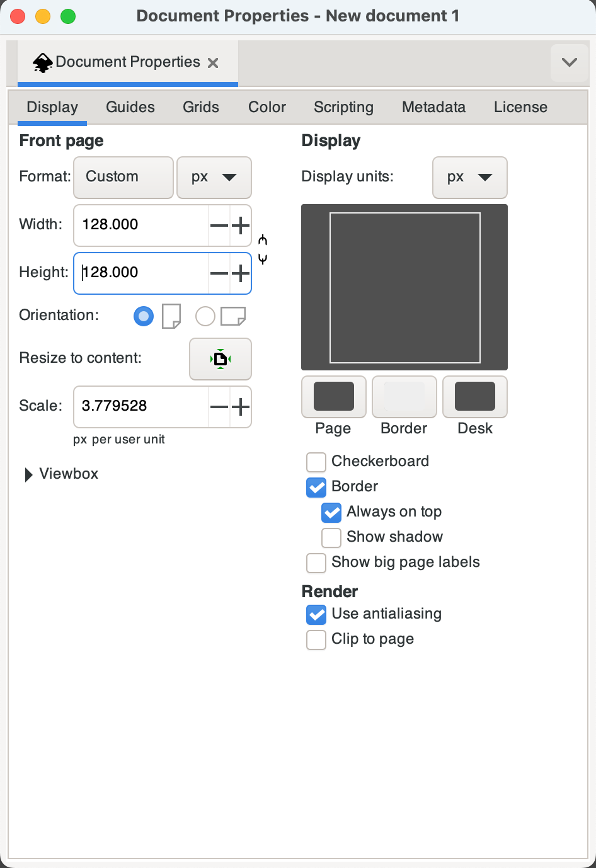Image resolution: width=596 pixels, height=868 pixels.
Task: Open the Display units dropdown
Action: [469, 177]
